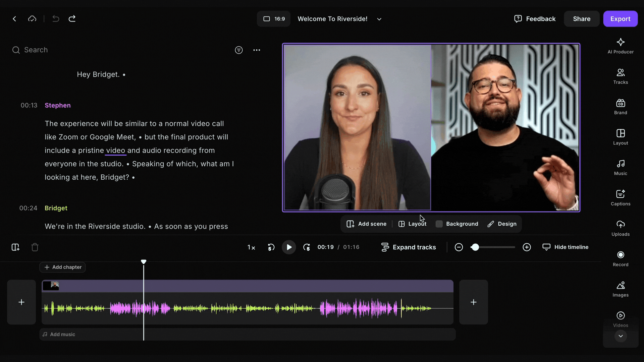Open the Layout option below preview

(412, 224)
